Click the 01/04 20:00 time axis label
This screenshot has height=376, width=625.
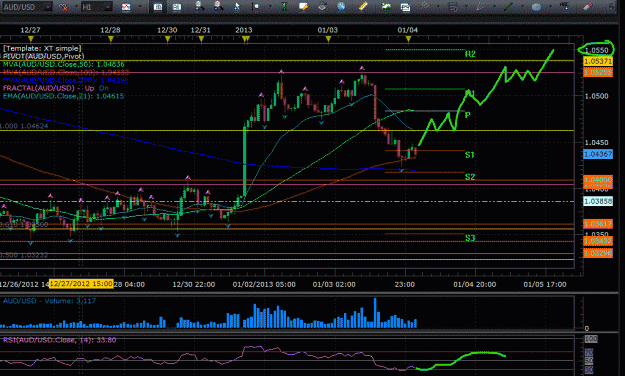pyautogui.click(x=474, y=284)
